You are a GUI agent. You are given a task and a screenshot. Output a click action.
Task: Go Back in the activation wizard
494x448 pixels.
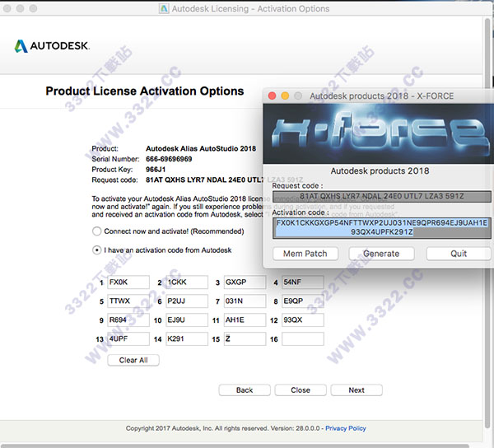(x=245, y=390)
